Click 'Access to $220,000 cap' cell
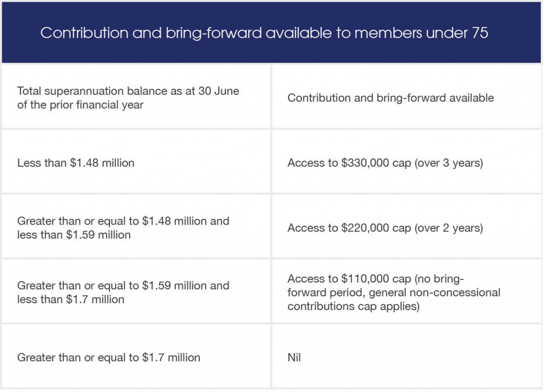 pos(406,227)
